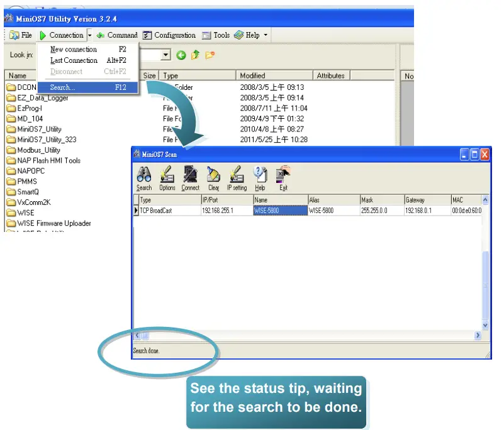Viewport: 504px width, 430px height.
Task: Open the Tools menu
Action: pyautogui.click(x=216, y=35)
